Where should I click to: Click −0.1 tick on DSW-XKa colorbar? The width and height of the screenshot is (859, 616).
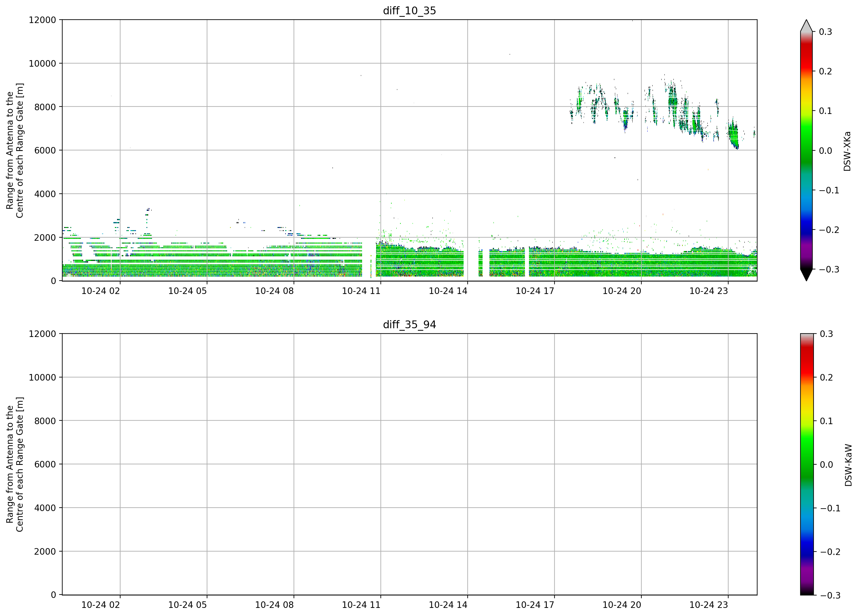(x=829, y=190)
